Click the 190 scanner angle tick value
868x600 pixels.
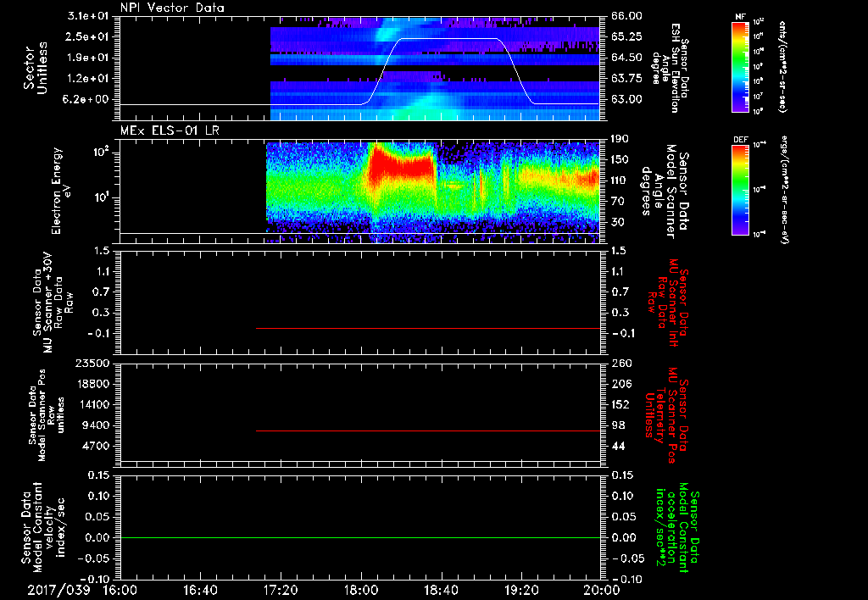[x=620, y=139]
